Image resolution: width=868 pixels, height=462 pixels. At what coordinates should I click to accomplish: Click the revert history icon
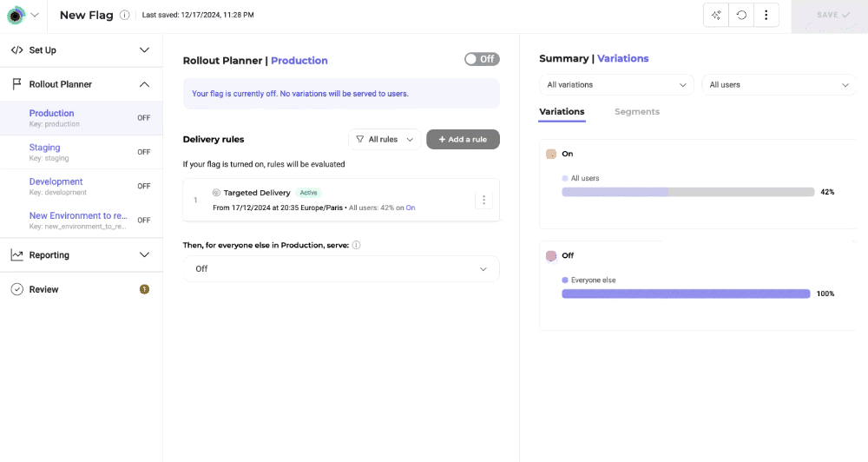click(741, 15)
